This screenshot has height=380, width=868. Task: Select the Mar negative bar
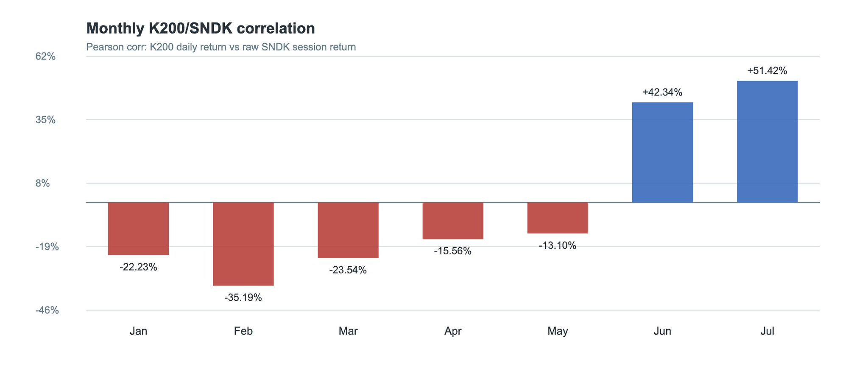[x=348, y=230]
